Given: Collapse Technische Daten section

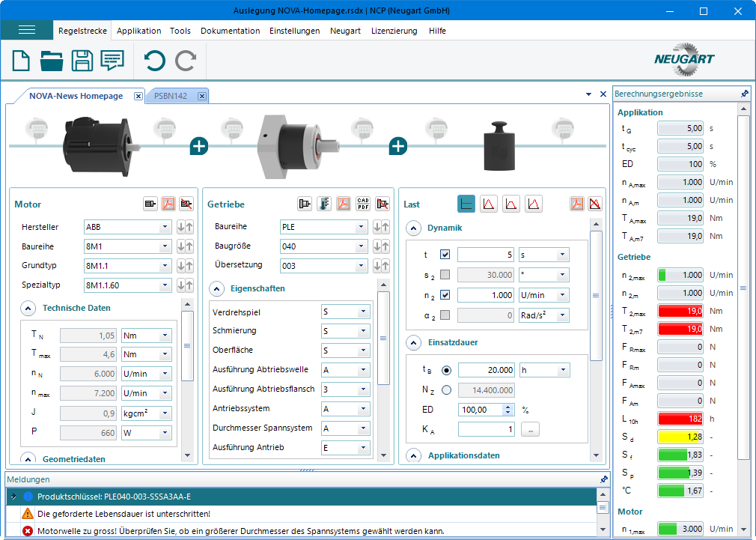Looking at the screenshot, I should tap(28, 308).
